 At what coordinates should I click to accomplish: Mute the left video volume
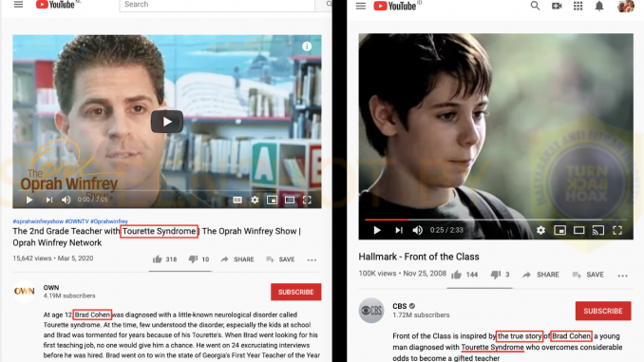point(66,200)
